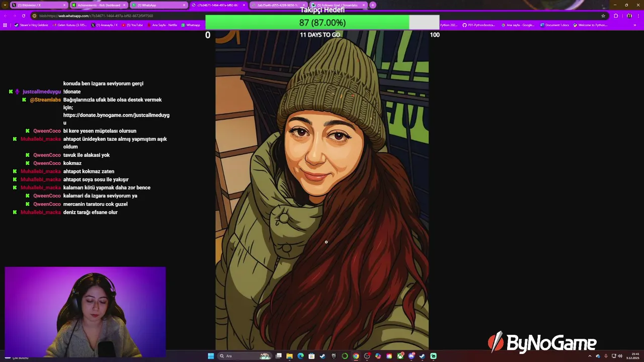Open the Document 1.docx bookmark

pyautogui.click(x=555, y=25)
